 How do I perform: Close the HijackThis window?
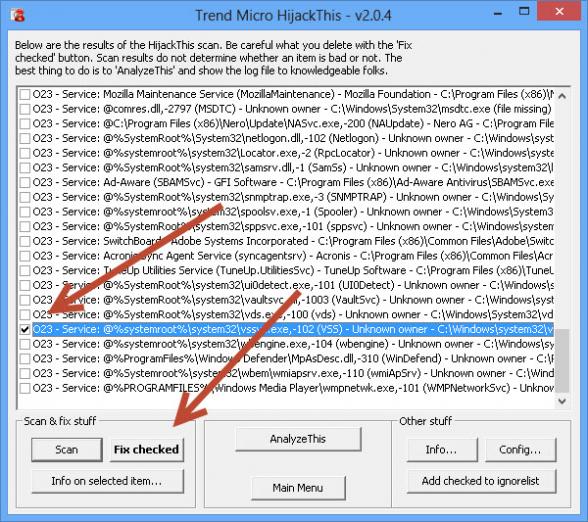pos(560,11)
